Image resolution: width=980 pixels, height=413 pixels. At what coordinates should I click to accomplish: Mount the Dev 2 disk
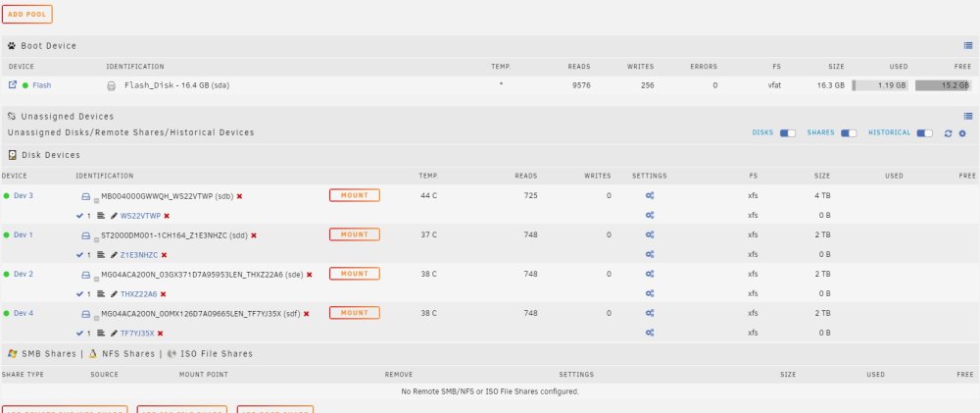click(355, 274)
